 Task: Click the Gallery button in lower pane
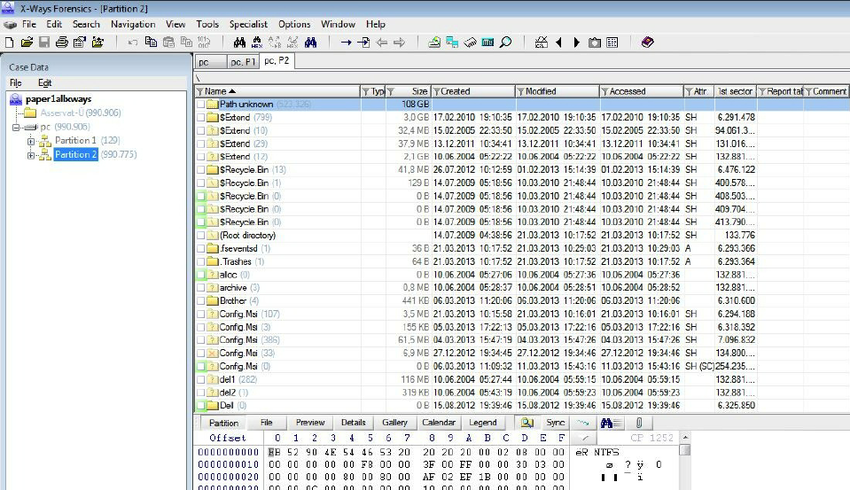click(x=395, y=422)
